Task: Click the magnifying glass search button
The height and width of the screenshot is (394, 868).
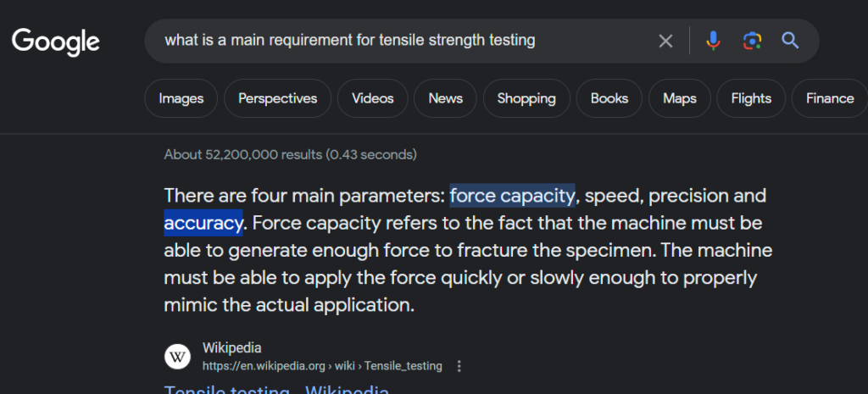Action: click(x=791, y=41)
